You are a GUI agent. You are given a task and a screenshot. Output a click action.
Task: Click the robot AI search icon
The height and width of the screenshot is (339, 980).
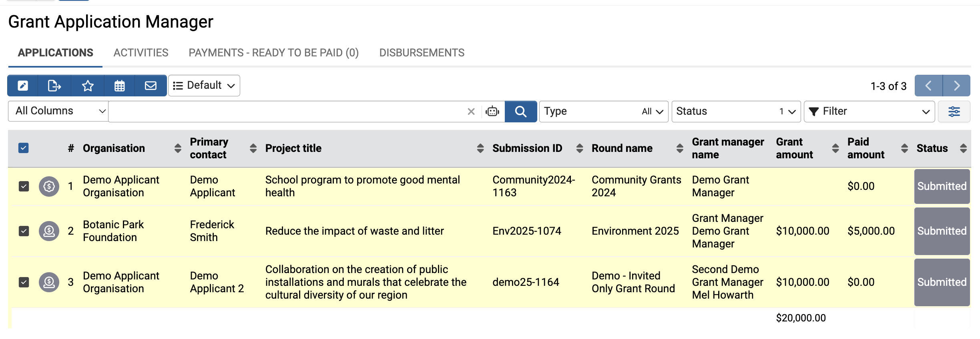tap(492, 112)
